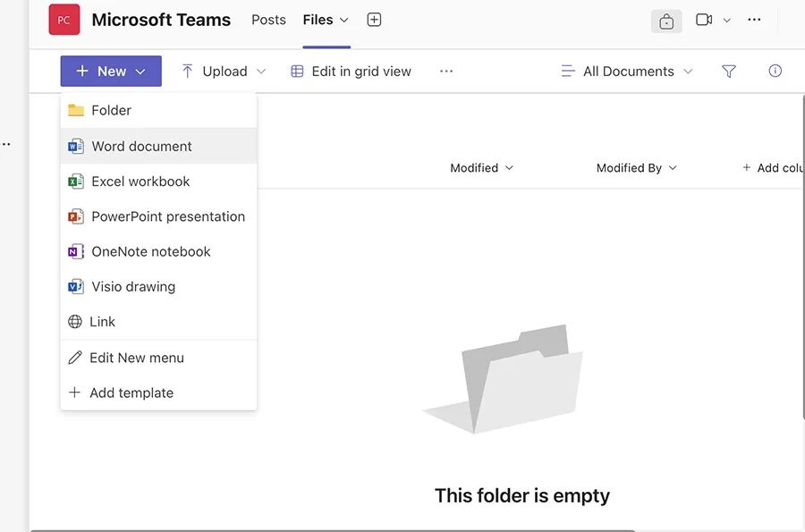Choose Excel workbook in the menu
This screenshot has width=805, height=532.
click(140, 182)
